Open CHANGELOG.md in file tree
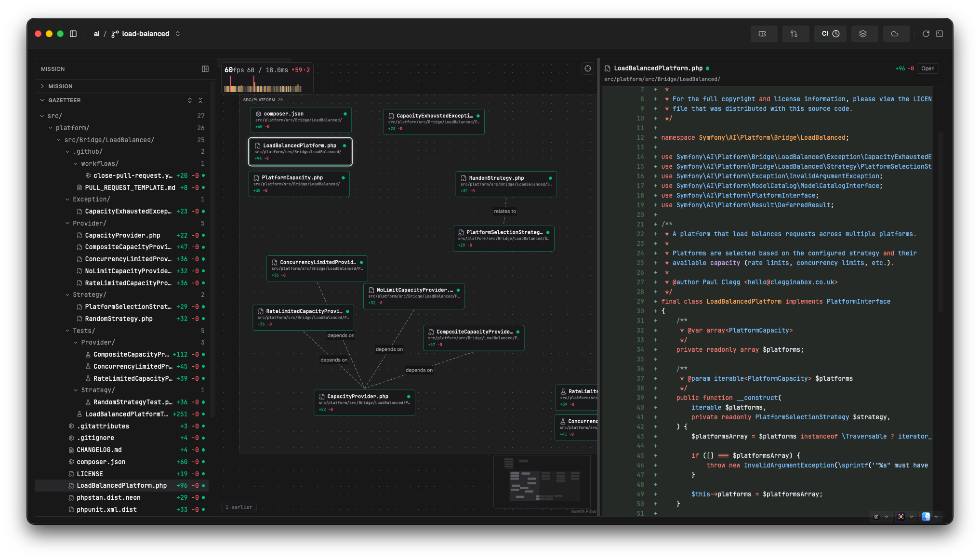Viewport: 980px width, 560px height. pyautogui.click(x=122, y=450)
